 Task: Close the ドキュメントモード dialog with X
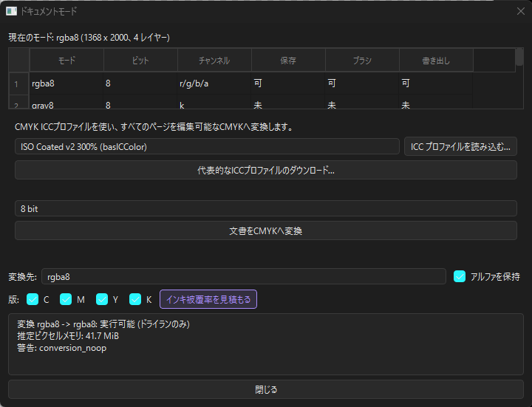pos(521,11)
